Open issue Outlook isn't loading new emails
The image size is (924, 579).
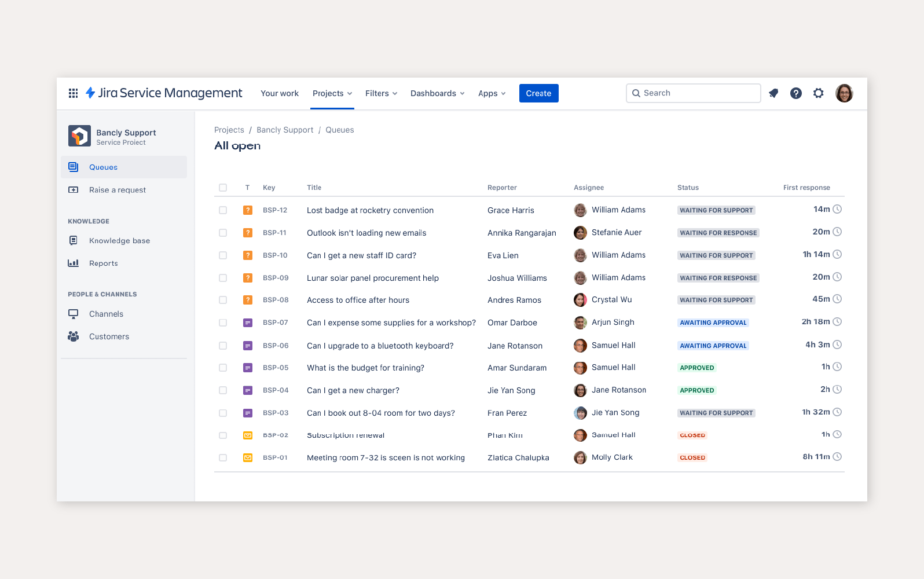click(x=366, y=233)
